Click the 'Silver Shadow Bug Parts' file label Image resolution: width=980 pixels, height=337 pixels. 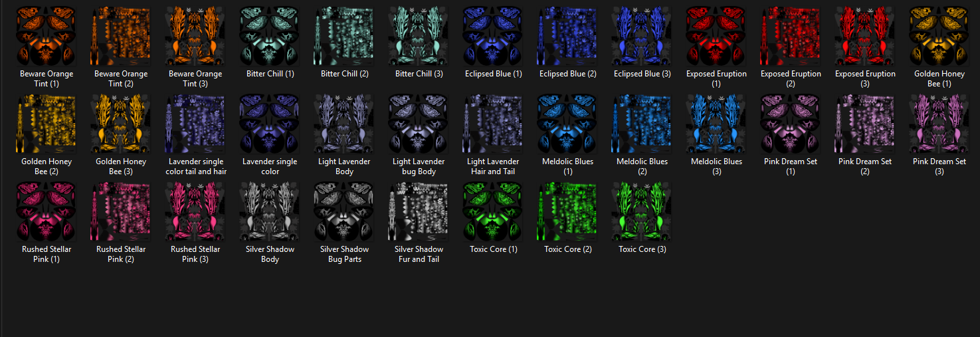pyautogui.click(x=344, y=254)
